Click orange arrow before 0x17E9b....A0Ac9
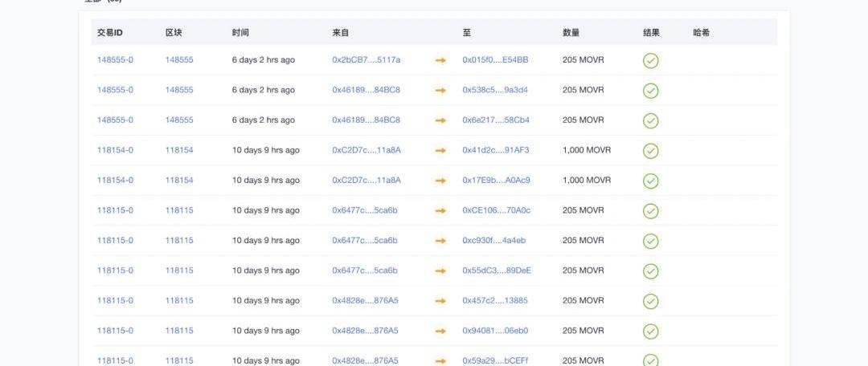868x366 pixels. point(440,181)
